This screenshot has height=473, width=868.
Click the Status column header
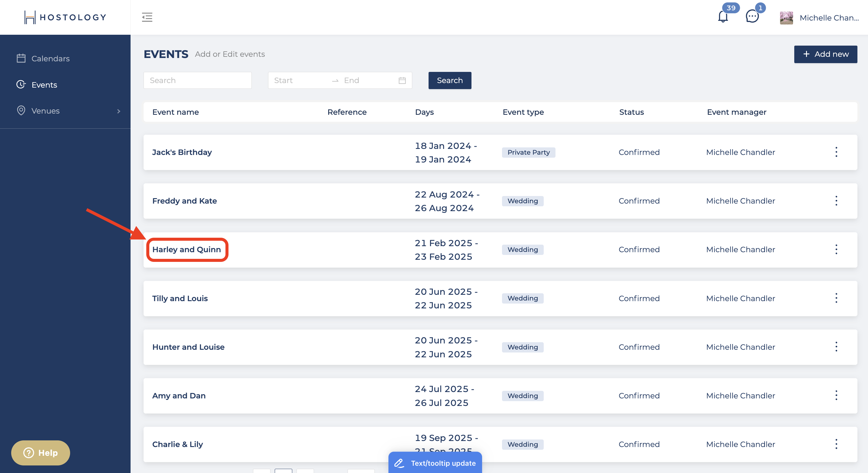point(631,112)
